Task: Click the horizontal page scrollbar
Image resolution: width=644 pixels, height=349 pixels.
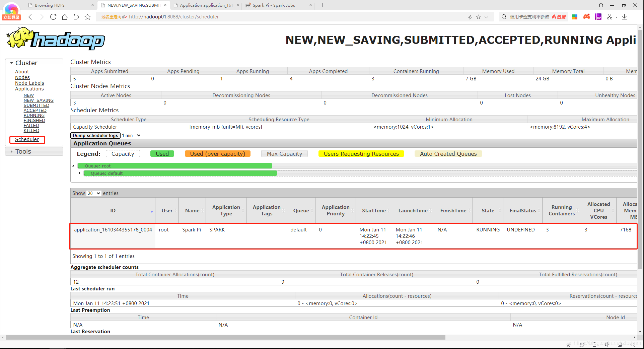Action: click(x=225, y=337)
